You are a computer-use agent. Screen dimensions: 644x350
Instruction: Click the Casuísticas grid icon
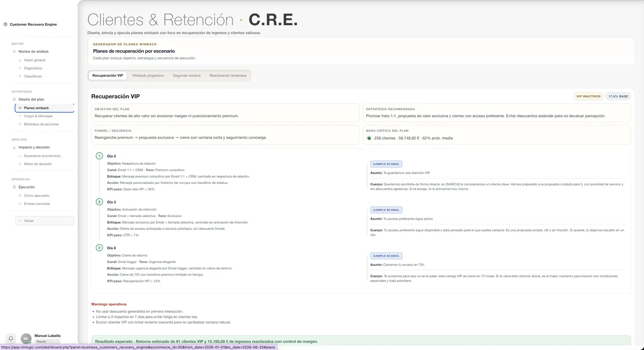click(x=20, y=76)
